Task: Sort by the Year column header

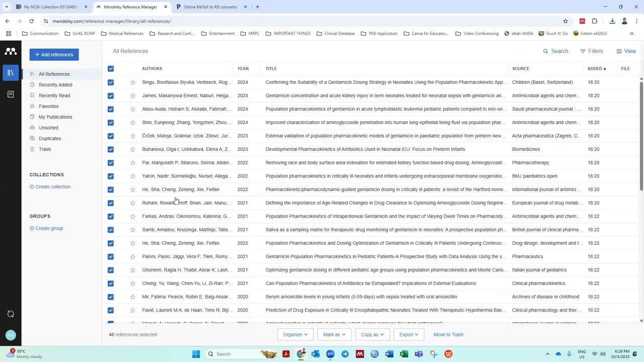Action: (x=243, y=69)
